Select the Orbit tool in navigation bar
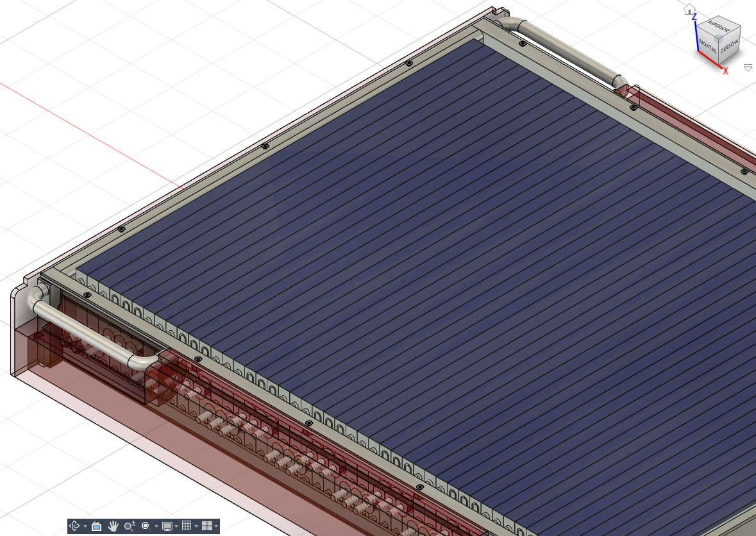This screenshot has height=536, width=756. click(x=74, y=526)
